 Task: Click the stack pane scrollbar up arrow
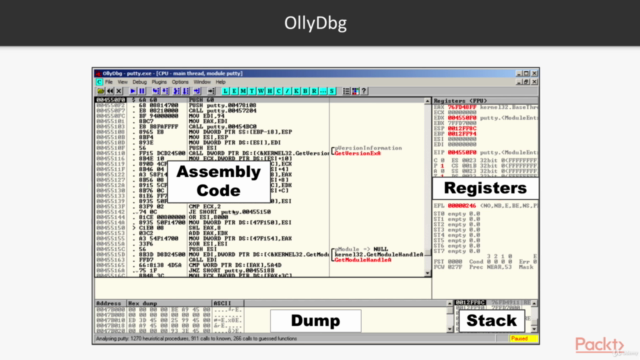pyautogui.click(x=534, y=303)
